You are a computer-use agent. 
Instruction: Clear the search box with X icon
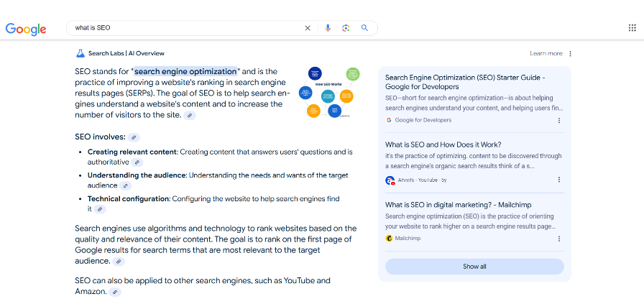click(308, 28)
